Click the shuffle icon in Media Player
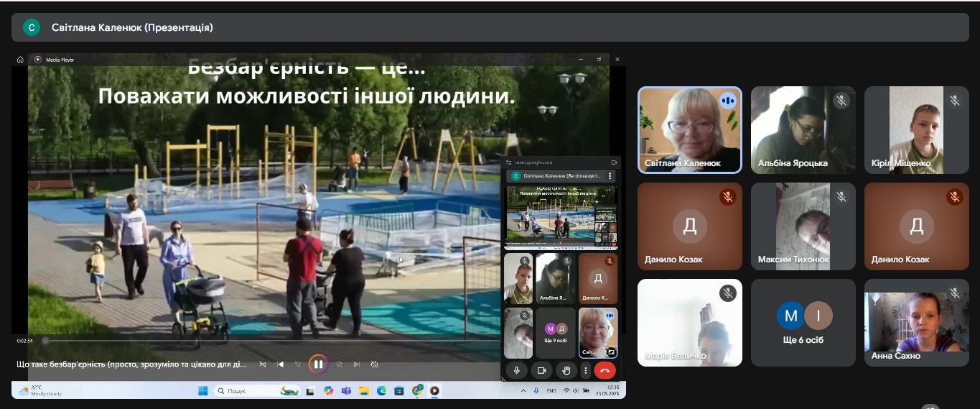Viewport: 980px width, 409px height. click(x=263, y=364)
